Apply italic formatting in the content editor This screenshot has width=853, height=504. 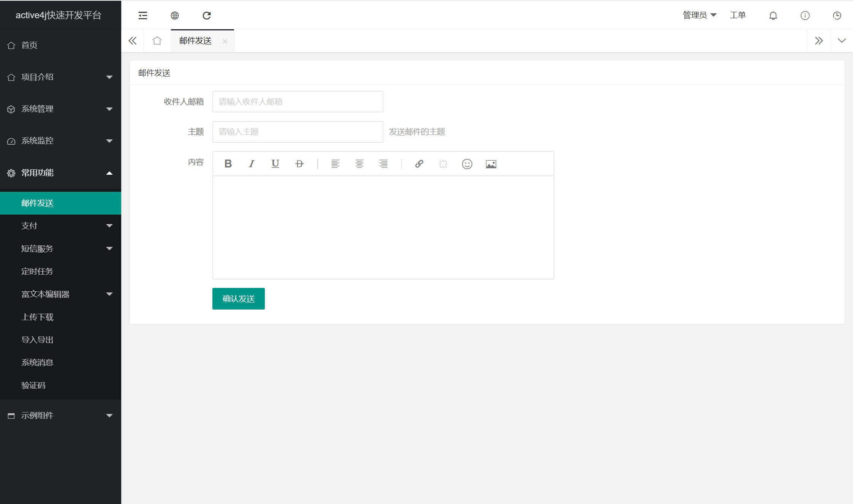(x=252, y=164)
